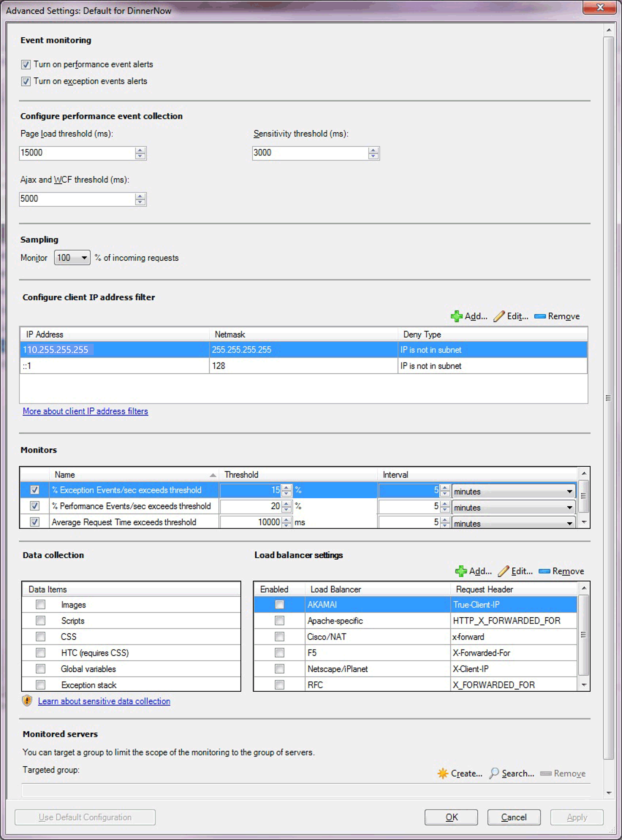Open interval units dropdown for Exception Events
Screen dimensions: 622x840
514,491
